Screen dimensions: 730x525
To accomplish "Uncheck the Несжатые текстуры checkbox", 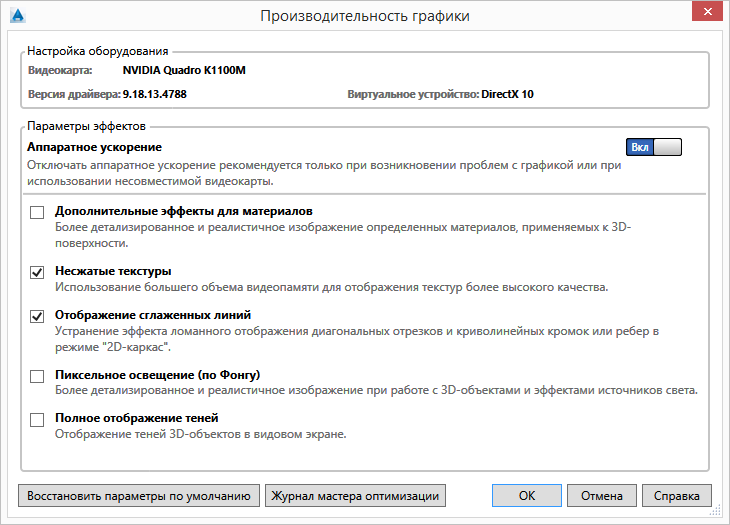I will point(37,272).
